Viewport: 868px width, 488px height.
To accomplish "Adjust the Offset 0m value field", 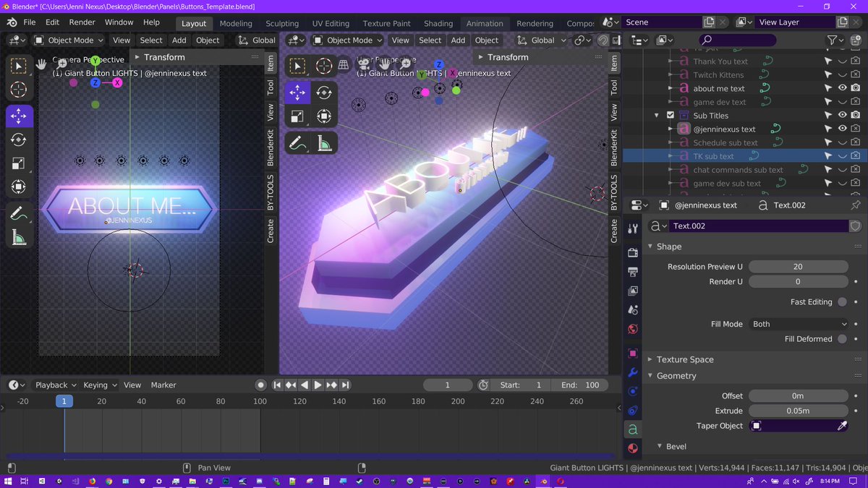I will pyautogui.click(x=798, y=396).
